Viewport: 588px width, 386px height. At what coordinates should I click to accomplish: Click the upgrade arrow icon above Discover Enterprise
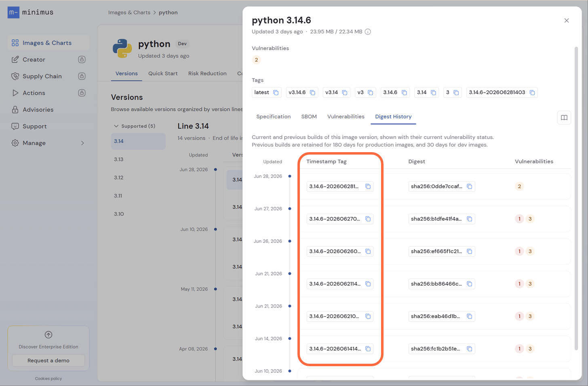click(48, 335)
